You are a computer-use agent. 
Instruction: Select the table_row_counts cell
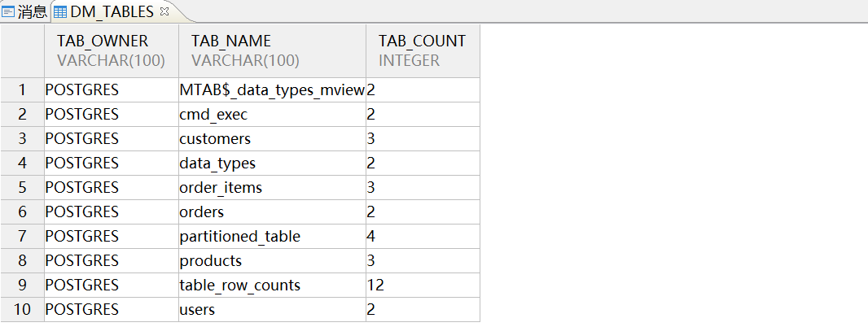(x=272, y=285)
